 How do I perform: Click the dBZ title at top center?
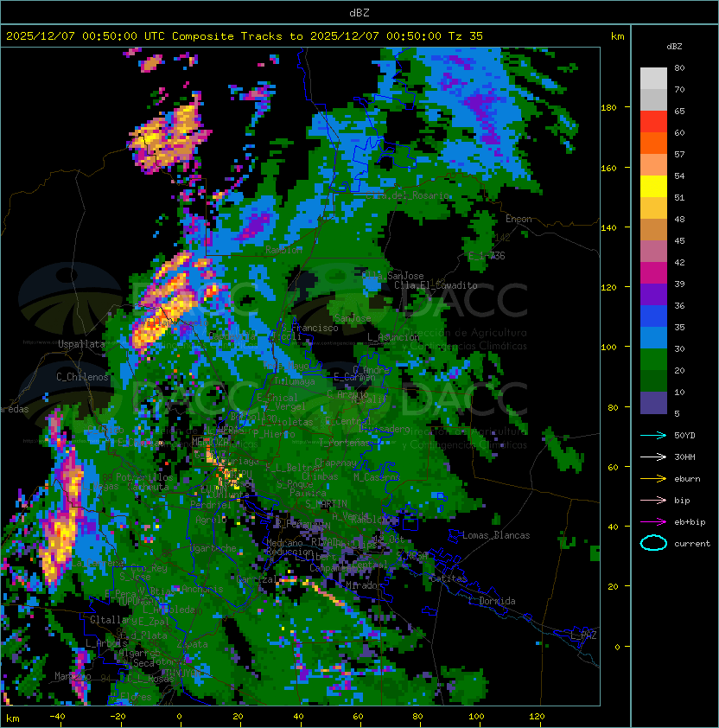click(359, 12)
